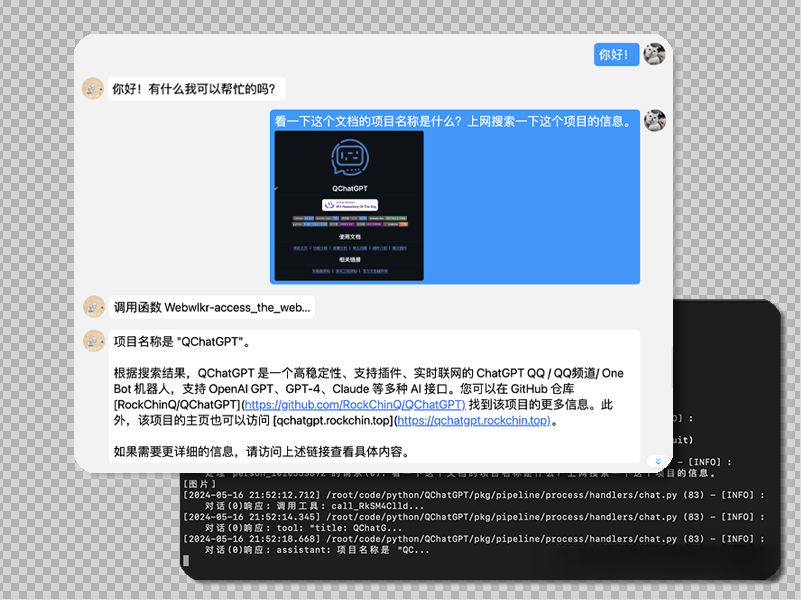The width and height of the screenshot is (801, 600).
Task: Click the terminal log line timestamped 21:52:14.345
Action: point(474,517)
